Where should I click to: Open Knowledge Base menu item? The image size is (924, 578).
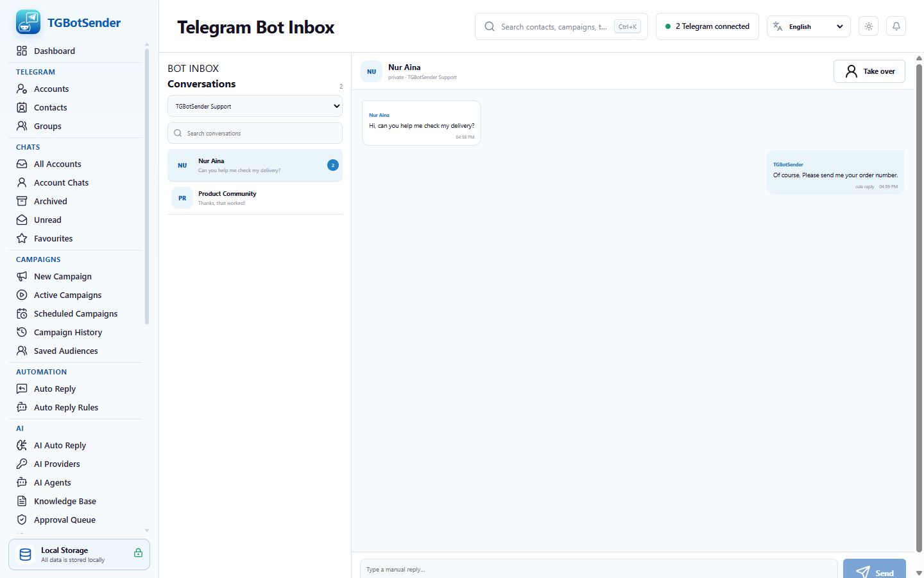point(76,501)
